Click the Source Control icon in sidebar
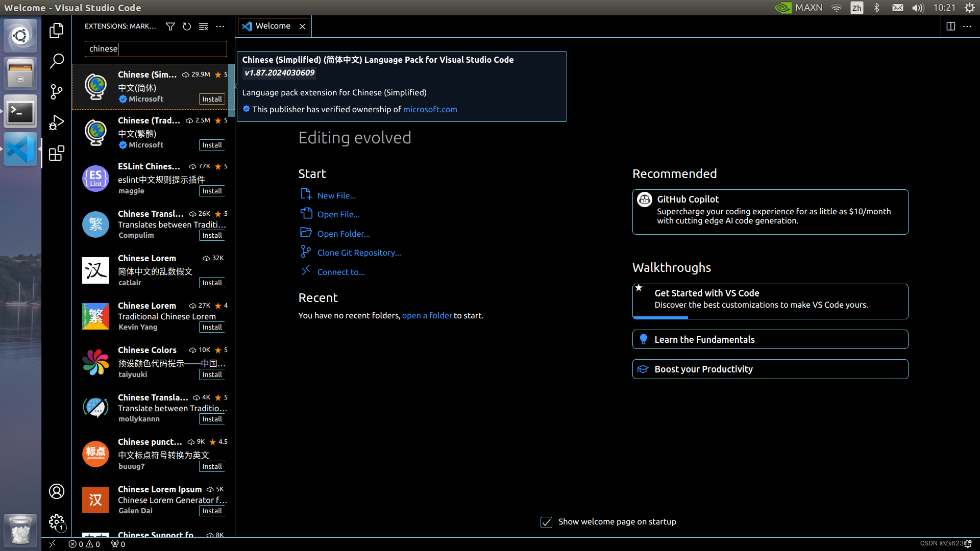Viewport: 980px width, 551px height. point(57,91)
